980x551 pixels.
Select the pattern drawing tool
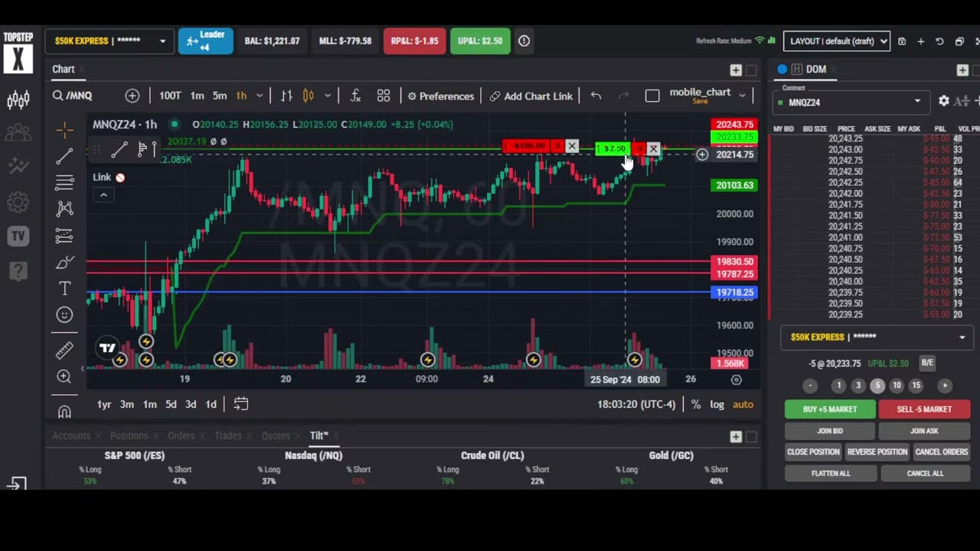(64, 208)
